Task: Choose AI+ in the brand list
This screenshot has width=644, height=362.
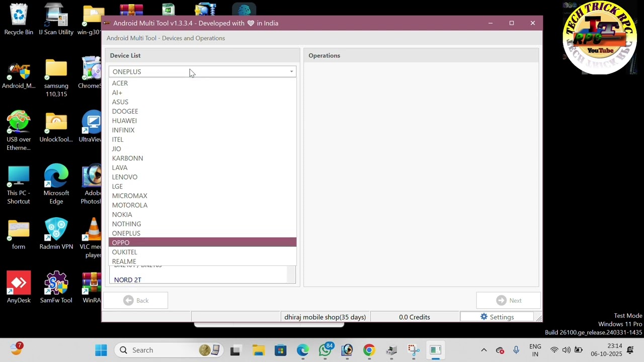Action: (202, 93)
